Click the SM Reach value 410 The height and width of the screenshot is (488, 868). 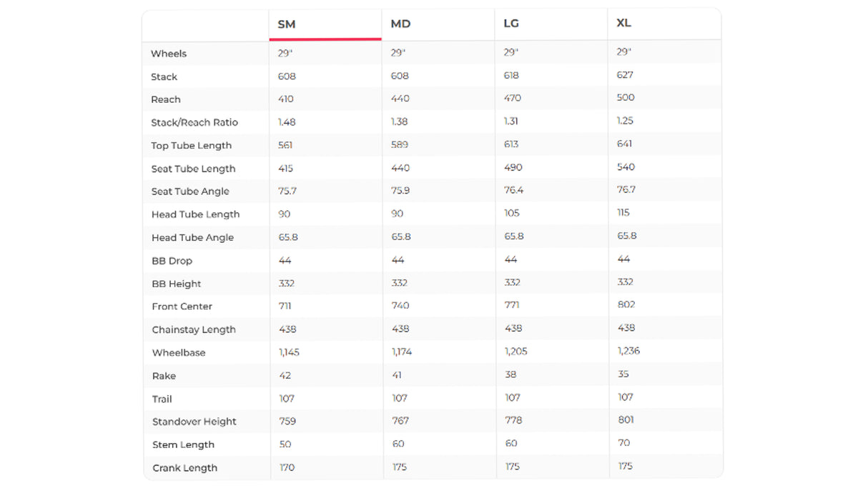tap(286, 99)
